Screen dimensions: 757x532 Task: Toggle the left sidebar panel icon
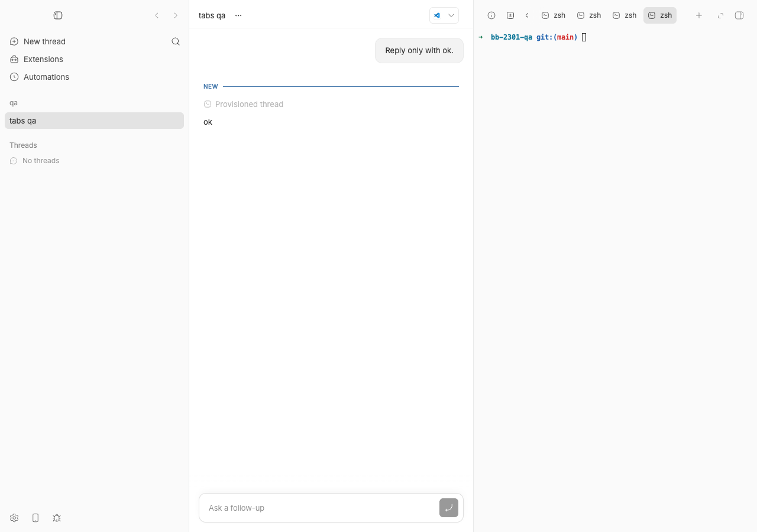(x=58, y=15)
